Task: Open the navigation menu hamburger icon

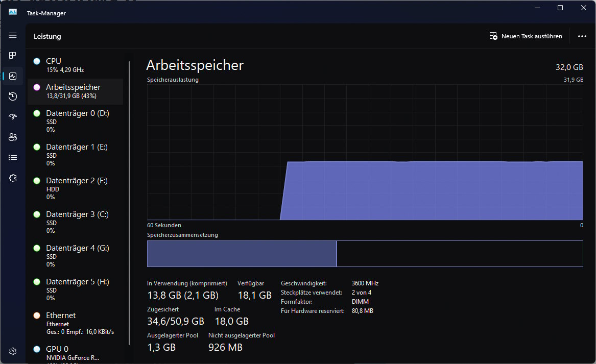Action: tap(12, 35)
